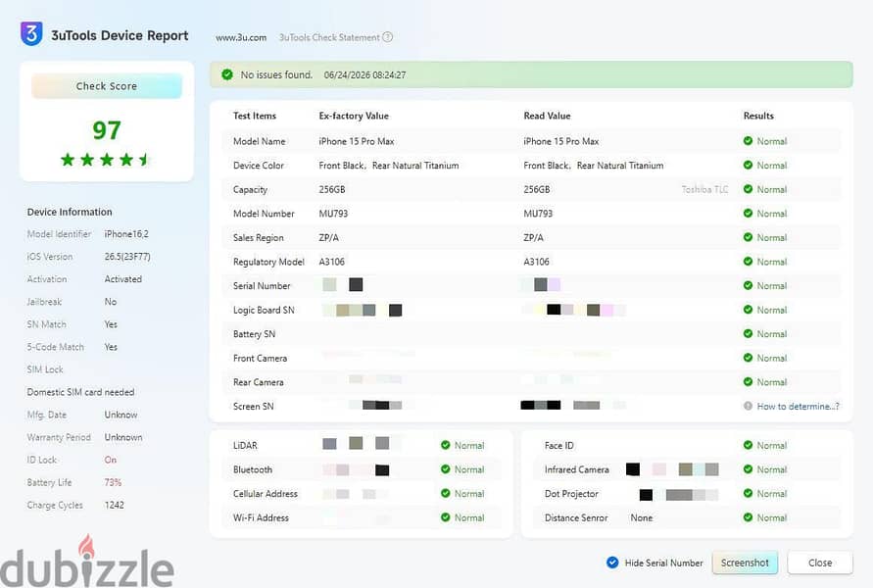Click the Normal check icon for Regulatory Model
This screenshot has width=873, height=588.
tap(748, 261)
